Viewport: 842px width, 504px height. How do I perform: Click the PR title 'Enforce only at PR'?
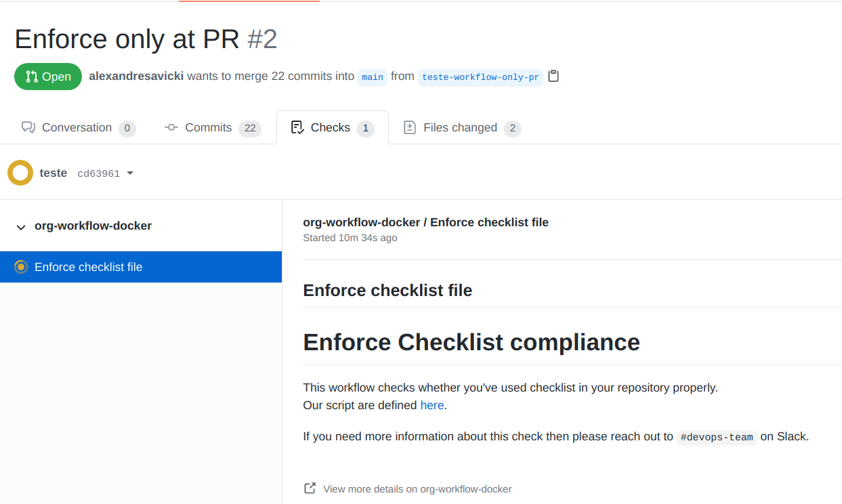point(127,39)
